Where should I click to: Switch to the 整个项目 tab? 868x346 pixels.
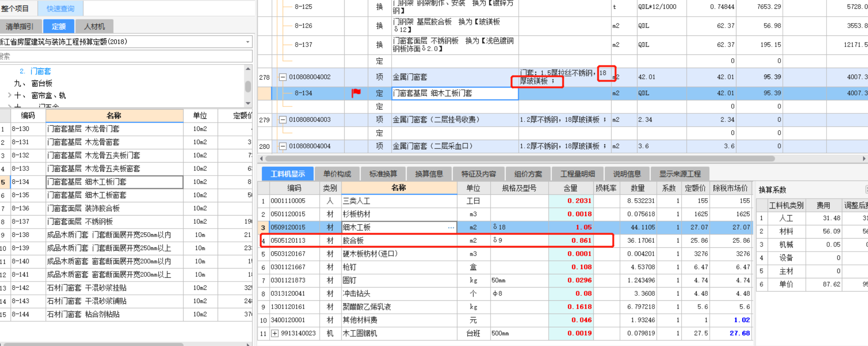tap(16, 8)
